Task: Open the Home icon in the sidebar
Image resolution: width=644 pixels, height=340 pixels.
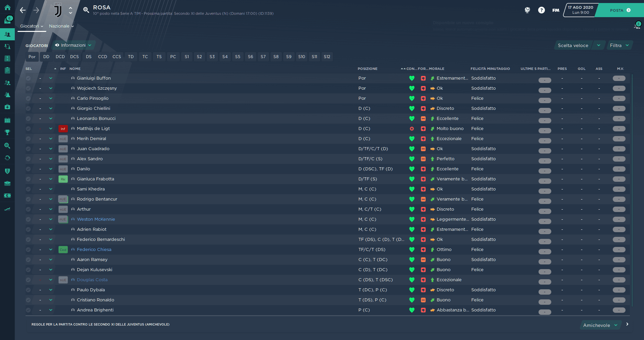Action: (x=7, y=7)
